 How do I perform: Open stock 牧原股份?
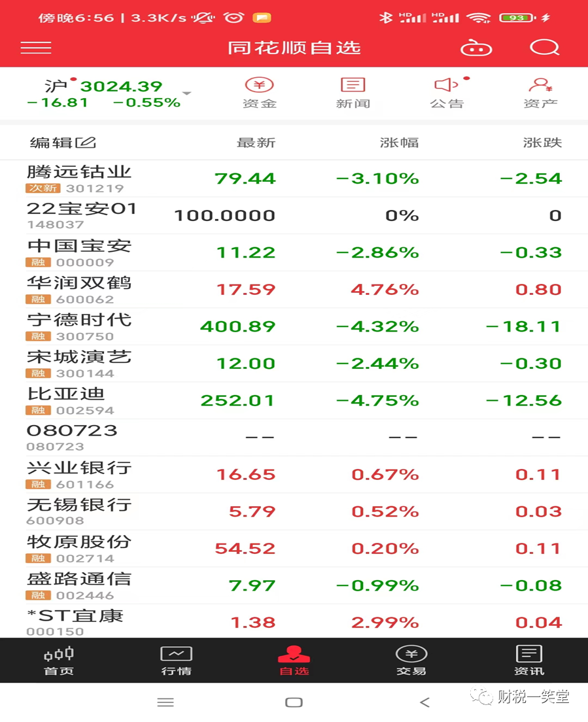(294, 549)
